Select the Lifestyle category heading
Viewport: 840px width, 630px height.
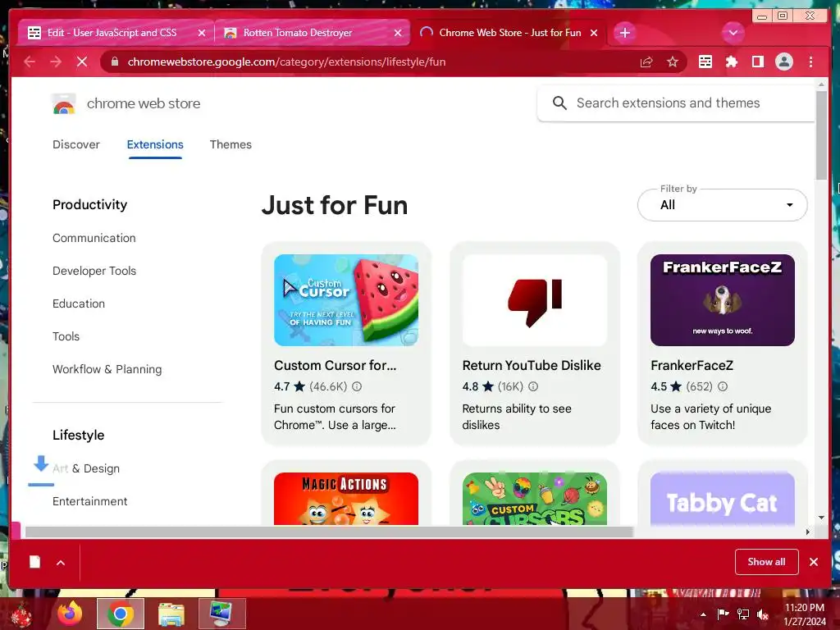[x=78, y=435]
